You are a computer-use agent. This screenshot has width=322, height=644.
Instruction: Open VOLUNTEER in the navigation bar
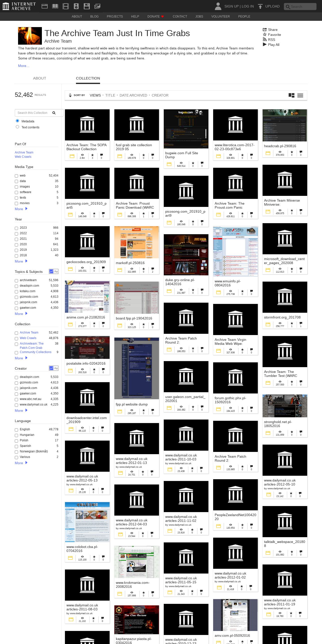point(220,17)
